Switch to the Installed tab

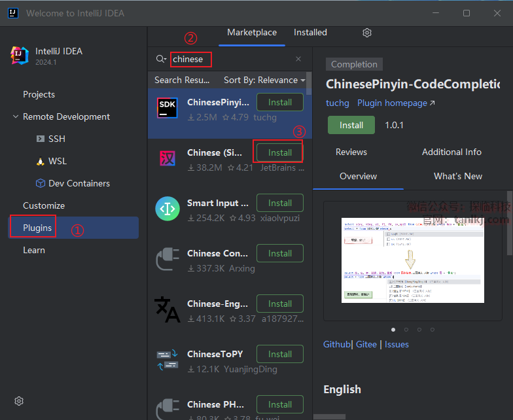click(x=310, y=33)
